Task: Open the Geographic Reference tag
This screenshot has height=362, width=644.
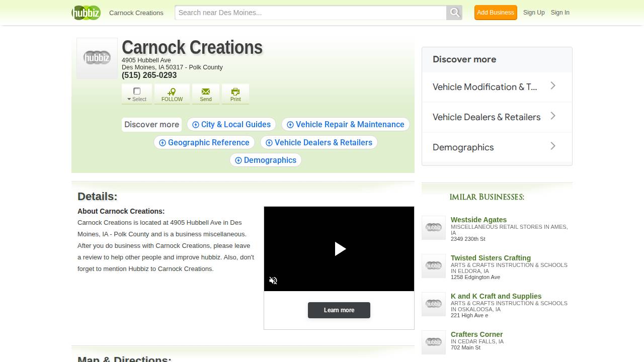Action: point(204,142)
